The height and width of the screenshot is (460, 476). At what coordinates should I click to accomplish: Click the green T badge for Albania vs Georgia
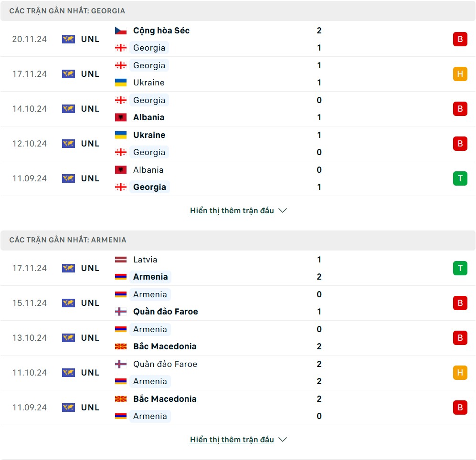pos(460,178)
